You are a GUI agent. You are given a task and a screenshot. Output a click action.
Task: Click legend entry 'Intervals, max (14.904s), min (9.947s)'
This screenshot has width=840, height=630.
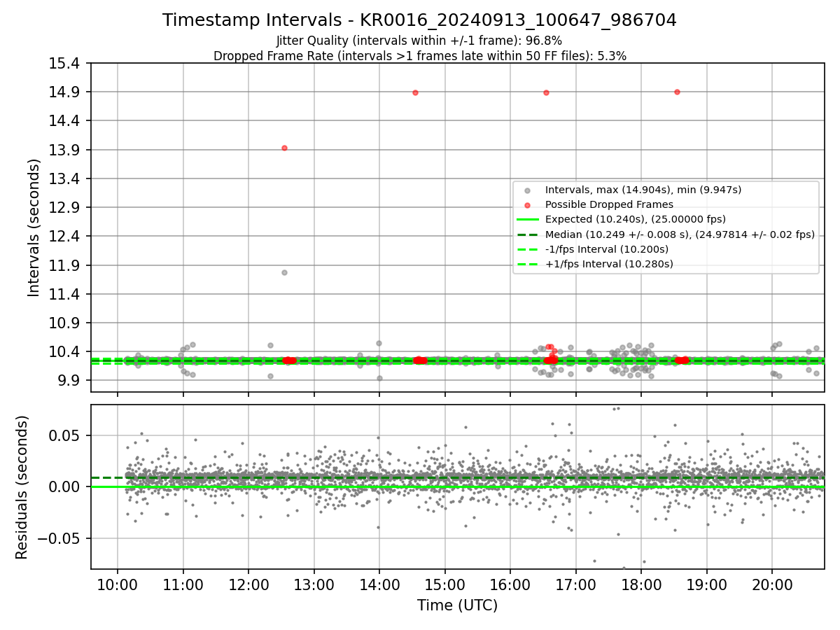[x=643, y=190]
